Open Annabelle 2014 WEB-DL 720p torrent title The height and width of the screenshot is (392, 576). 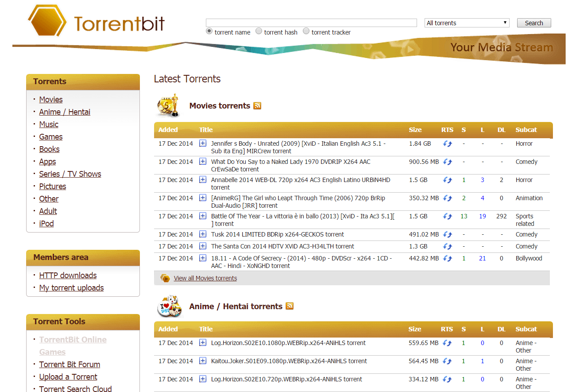pos(301,183)
